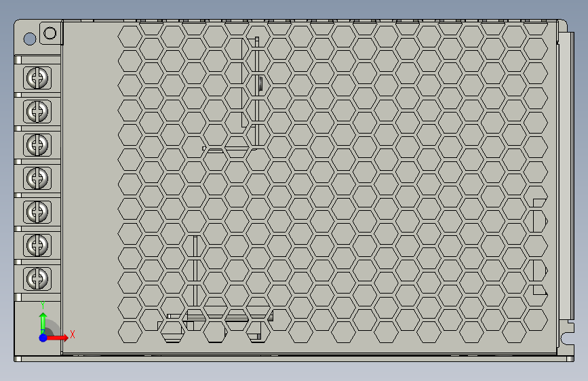Viewport: 588px width, 381px height.
Task: Select the blue Z origin ball of the triad
Action: coord(43,338)
